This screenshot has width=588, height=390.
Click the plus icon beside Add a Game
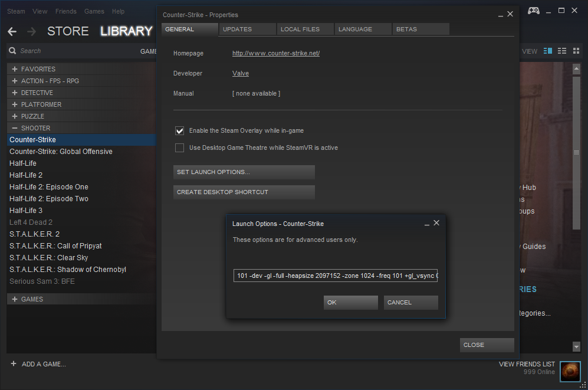pyautogui.click(x=14, y=363)
